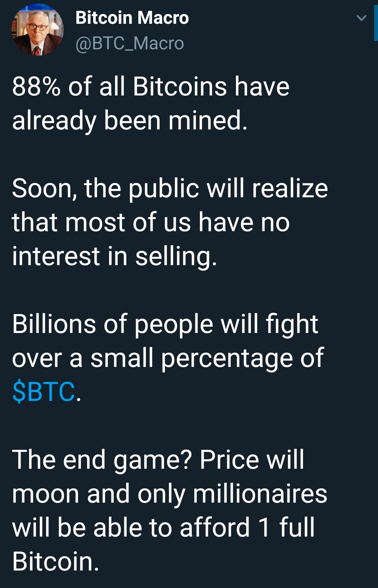Follow the $BTC cashtag link

click(x=43, y=391)
